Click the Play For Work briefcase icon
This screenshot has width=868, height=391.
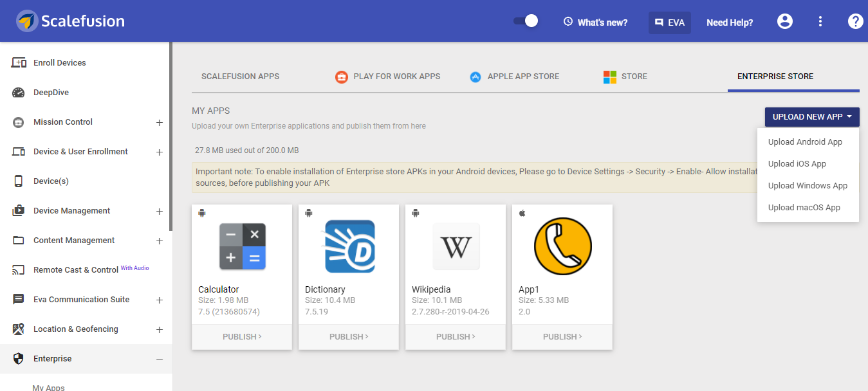click(x=341, y=77)
